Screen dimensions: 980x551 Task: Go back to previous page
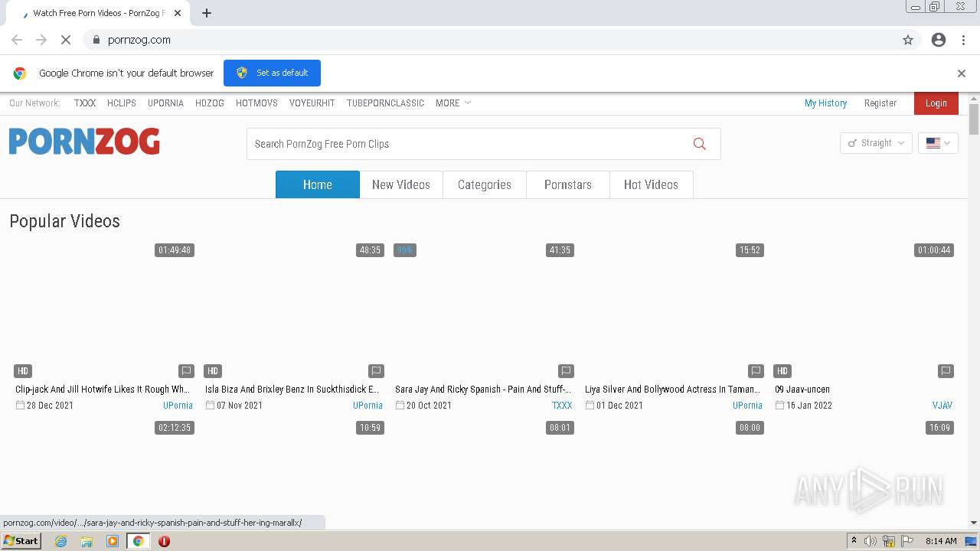pos(17,40)
